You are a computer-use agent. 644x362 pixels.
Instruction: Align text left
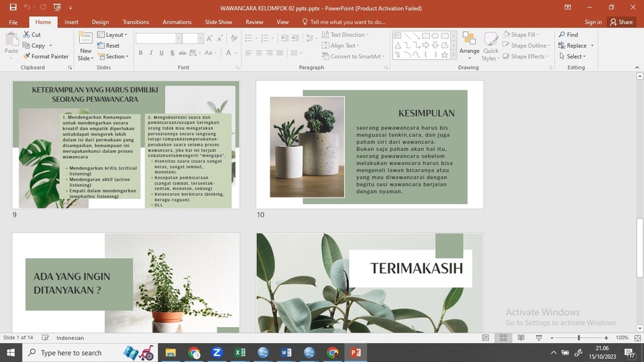tap(248, 52)
